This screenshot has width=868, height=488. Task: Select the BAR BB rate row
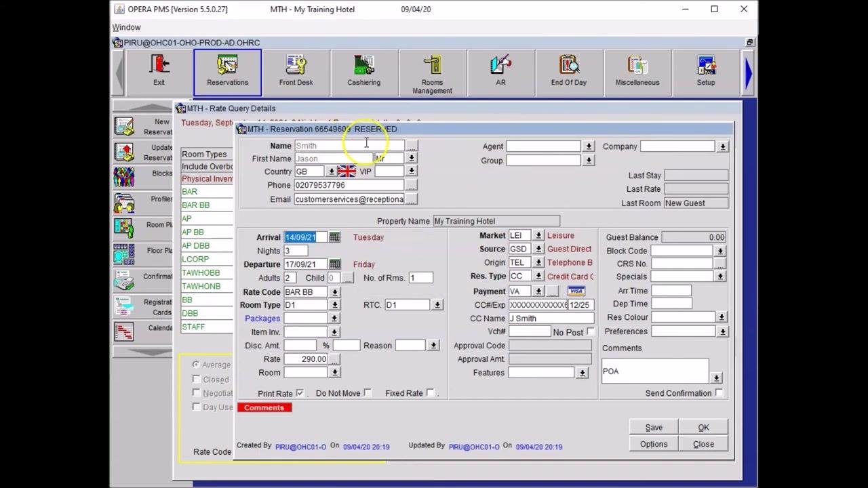pyautogui.click(x=195, y=205)
